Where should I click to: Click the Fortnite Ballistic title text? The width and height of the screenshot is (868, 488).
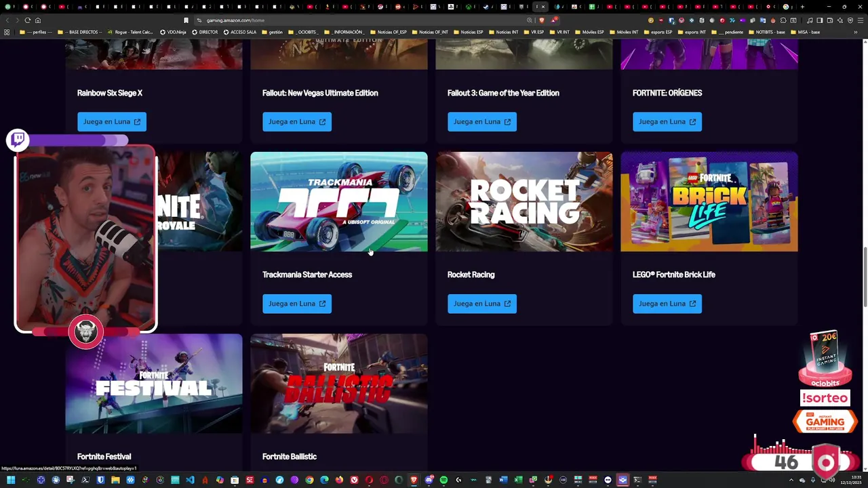click(x=290, y=457)
